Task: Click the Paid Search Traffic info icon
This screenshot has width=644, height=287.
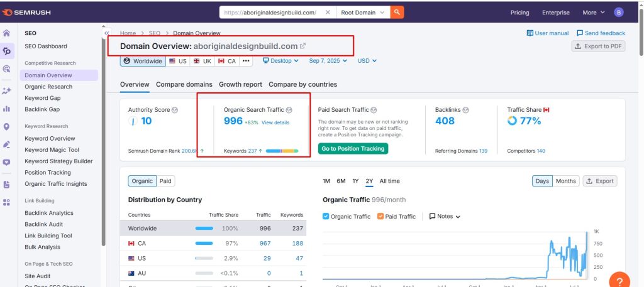Action: (374, 110)
